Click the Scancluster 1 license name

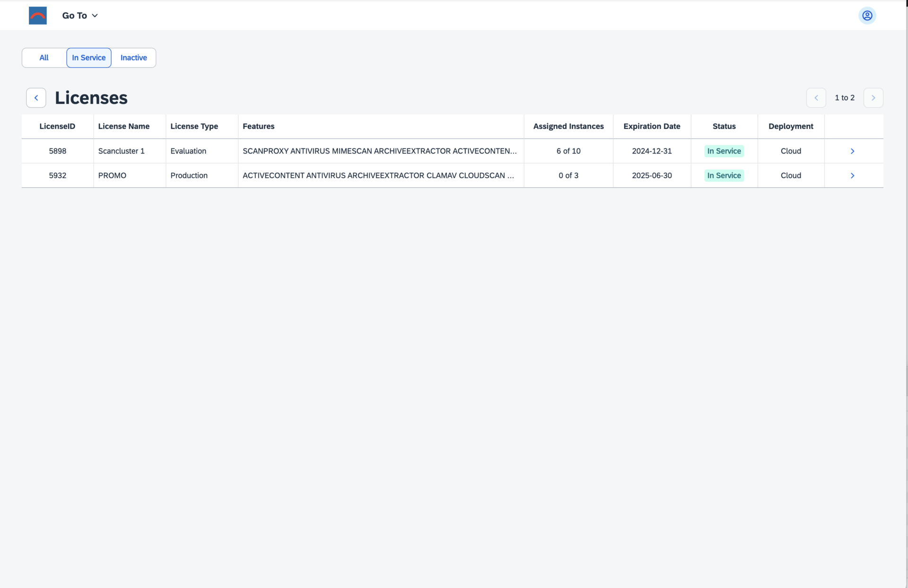point(121,151)
